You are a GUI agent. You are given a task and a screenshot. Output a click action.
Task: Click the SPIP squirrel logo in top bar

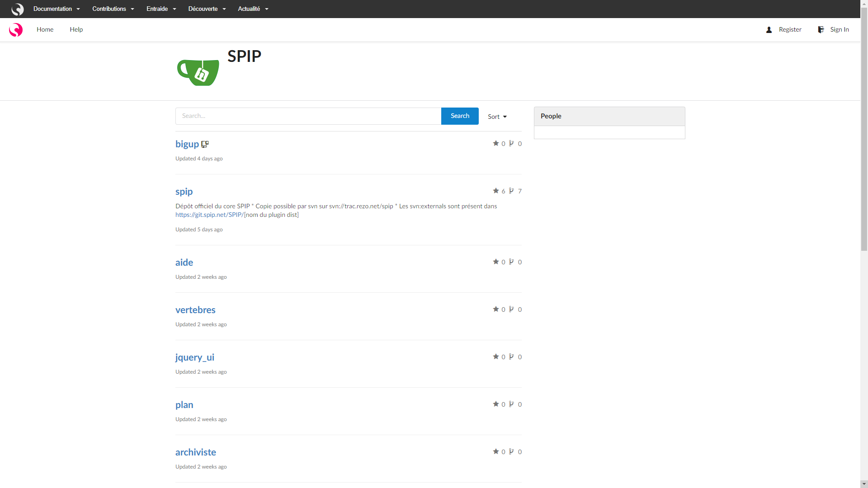(x=17, y=9)
